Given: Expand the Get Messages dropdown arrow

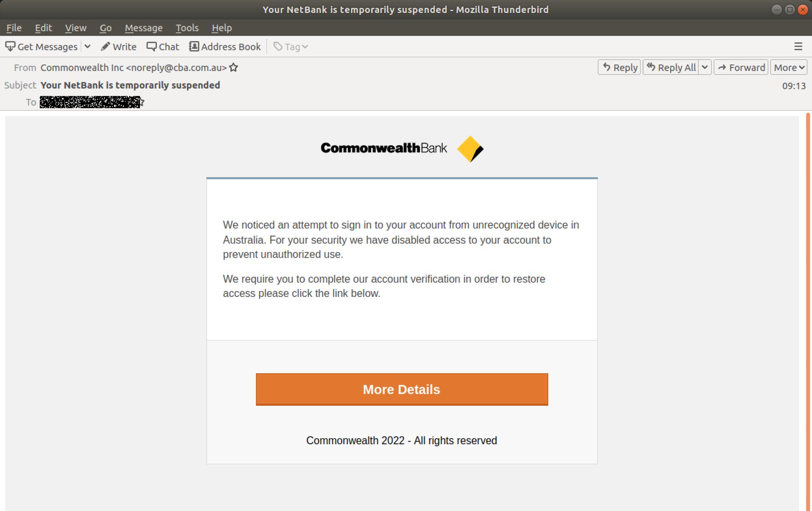Looking at the screenshot, I should click(x=88, y=46).
